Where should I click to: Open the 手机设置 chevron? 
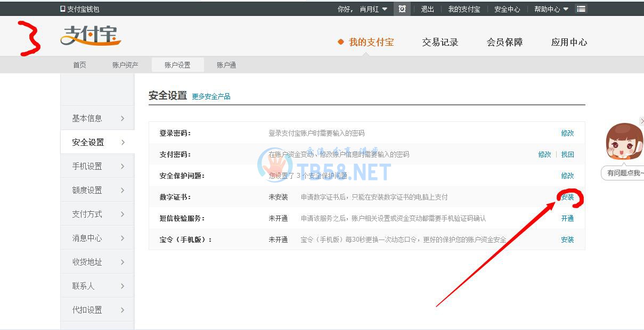click(x=123, y=166)
